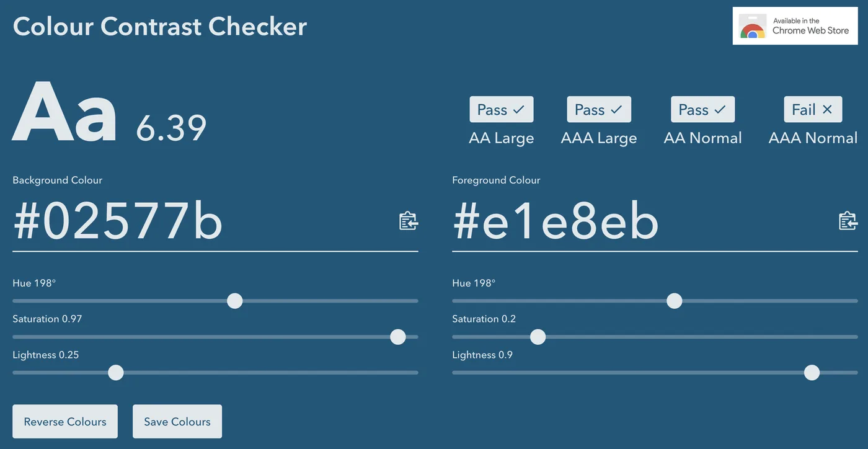Click the background Lightness slider handle

tap(116, 373)
